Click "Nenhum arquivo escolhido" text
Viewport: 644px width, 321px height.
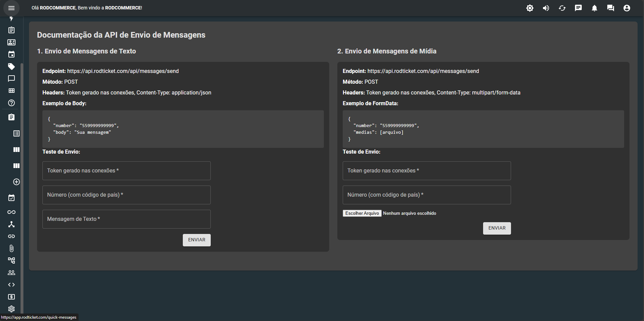(x=410, y=213)
